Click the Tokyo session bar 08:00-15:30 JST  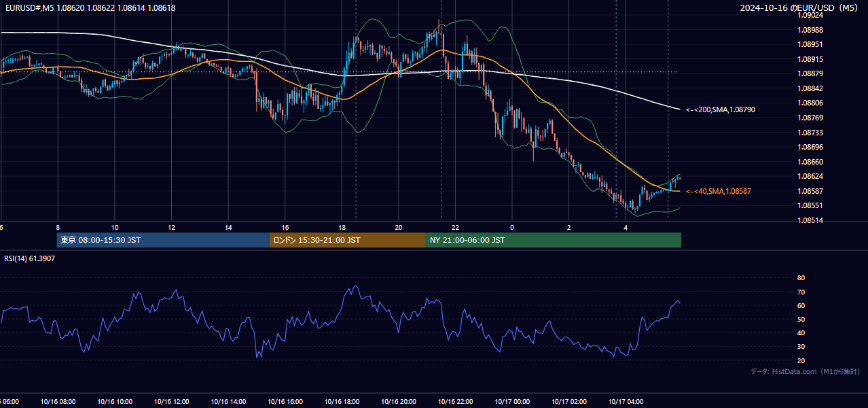click(163, 240)
